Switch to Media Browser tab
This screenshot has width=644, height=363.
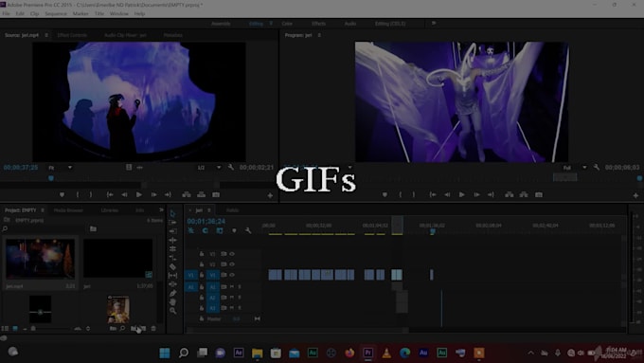(68, 210)
